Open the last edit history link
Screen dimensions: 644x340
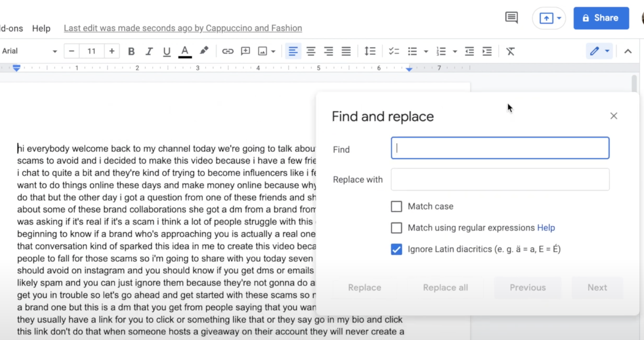click(x=183, y=28)
